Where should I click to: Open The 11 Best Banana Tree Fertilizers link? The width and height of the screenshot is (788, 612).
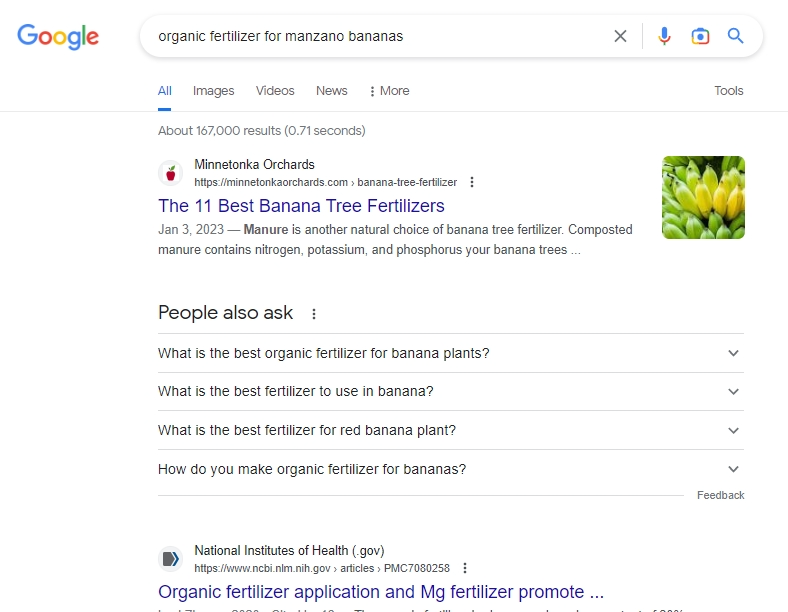301,206
